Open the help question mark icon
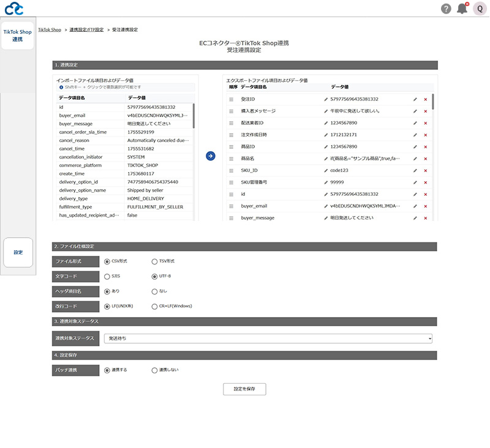 click(446, 9)
